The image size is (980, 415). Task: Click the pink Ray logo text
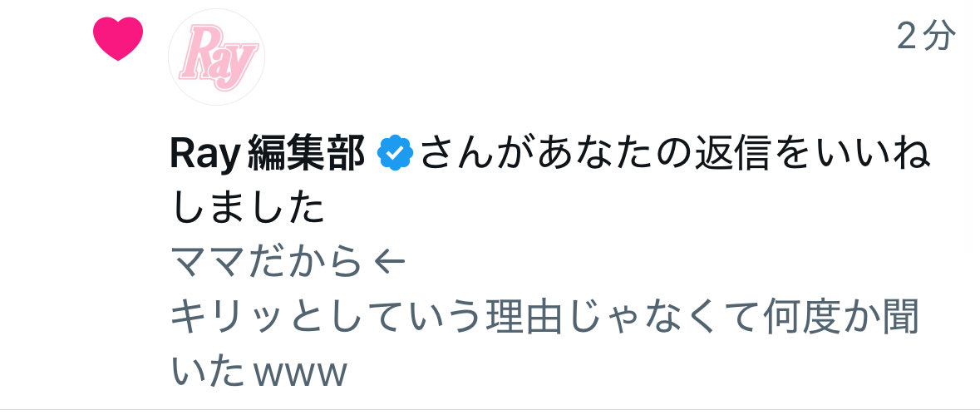click(x=219, y=57)
